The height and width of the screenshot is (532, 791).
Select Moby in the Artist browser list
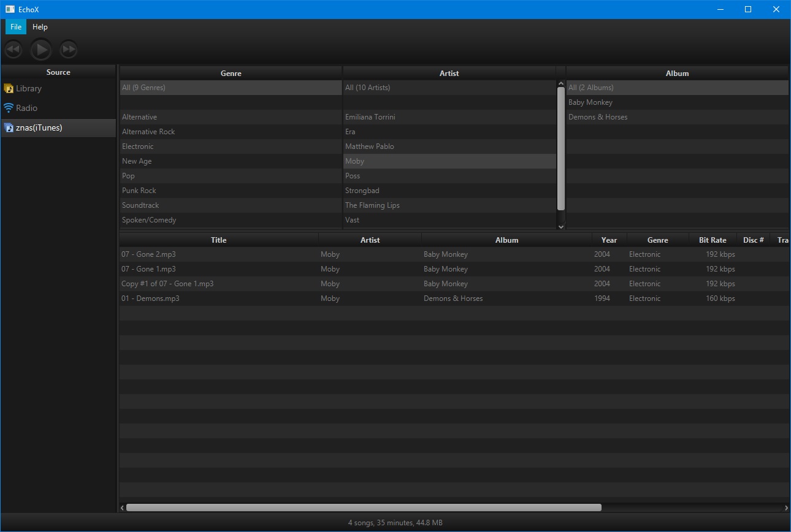click(449, 161)
